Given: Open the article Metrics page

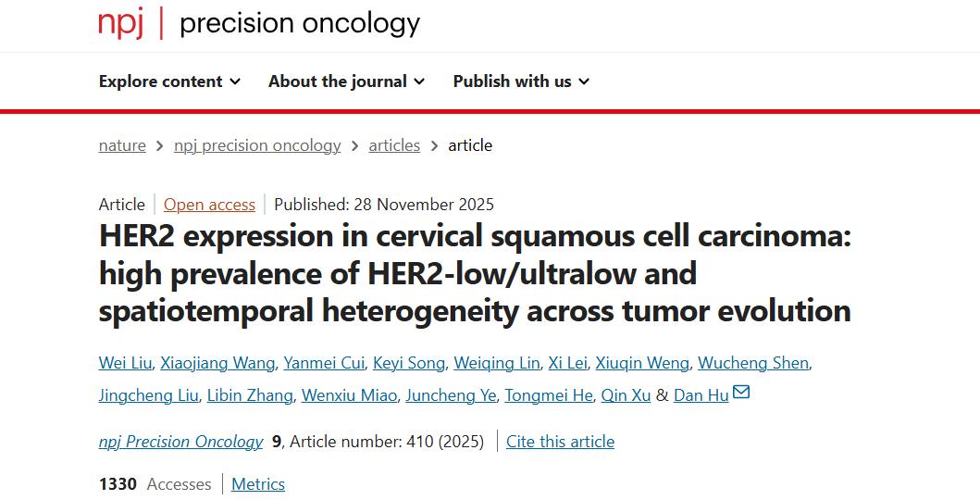Looking at the screenshot, I should coord(258,484).
